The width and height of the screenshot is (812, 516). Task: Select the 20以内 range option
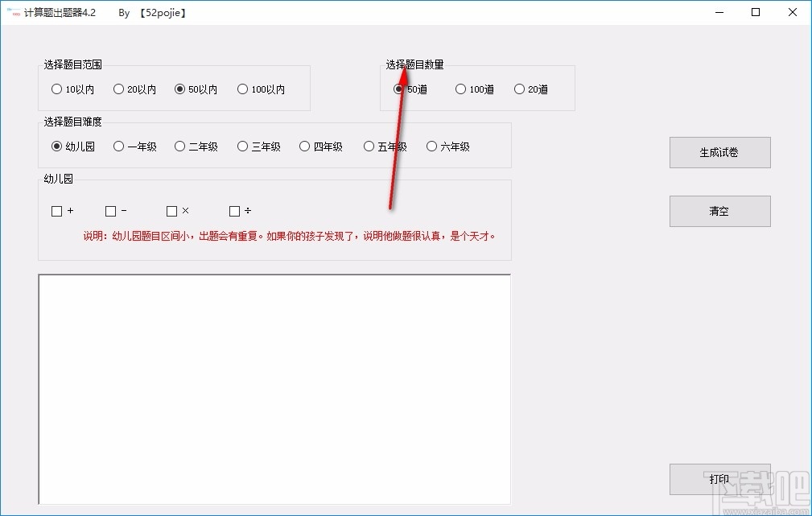tap(117, 89)
